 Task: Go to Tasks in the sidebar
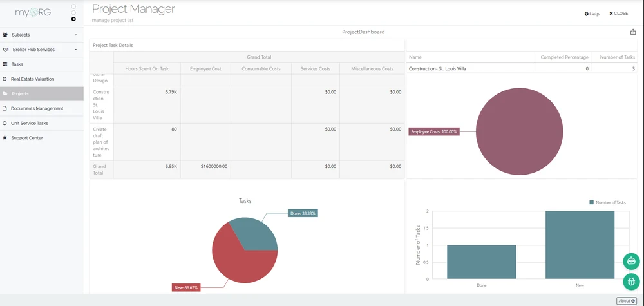tap(41, 64)
